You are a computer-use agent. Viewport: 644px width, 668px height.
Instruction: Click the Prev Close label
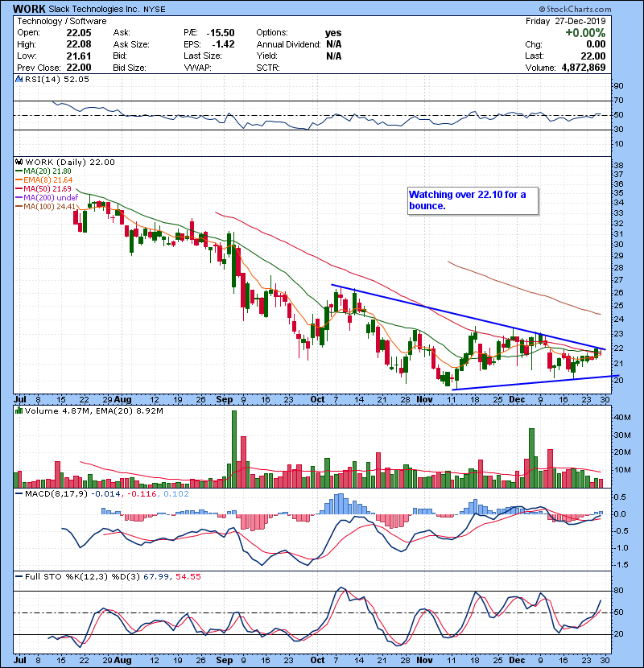click(x=39, y=68)
